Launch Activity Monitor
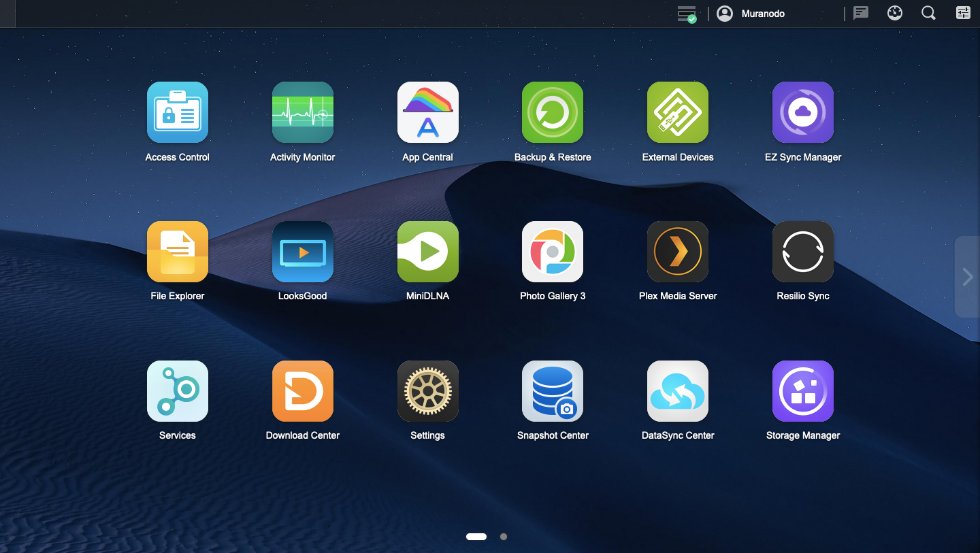This screenshot has width=980, height=553. click(302, 112)
